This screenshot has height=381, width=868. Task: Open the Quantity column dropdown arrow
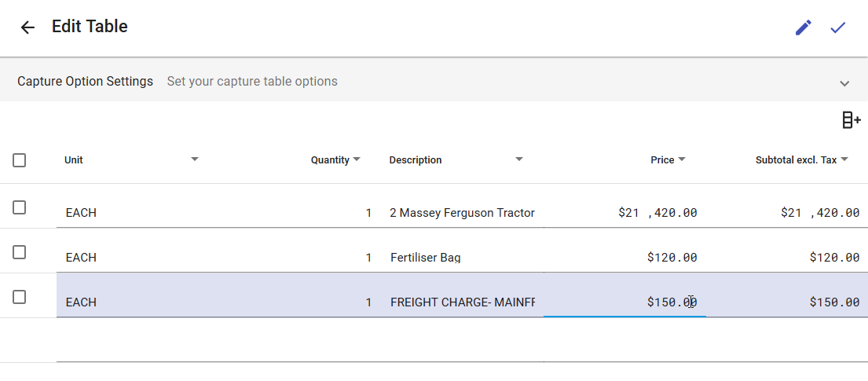[357, 159]
